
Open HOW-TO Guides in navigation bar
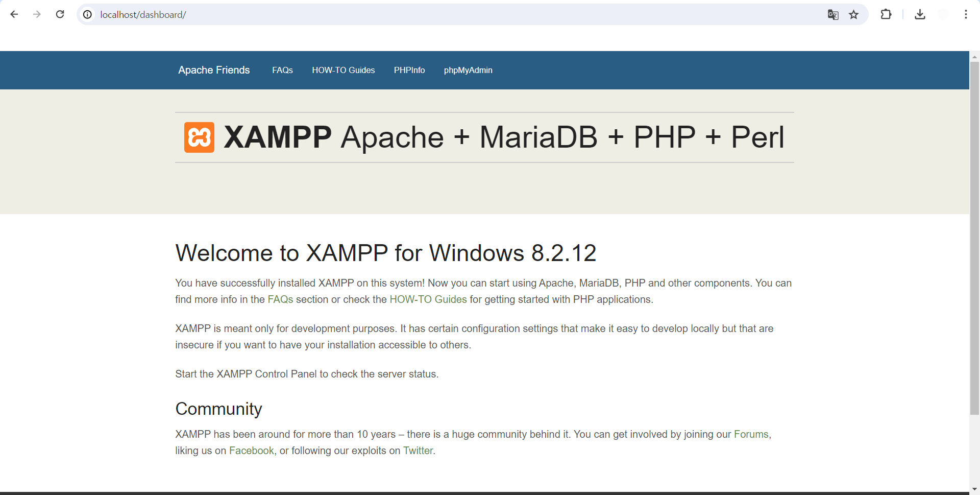(x=344, y=70)
